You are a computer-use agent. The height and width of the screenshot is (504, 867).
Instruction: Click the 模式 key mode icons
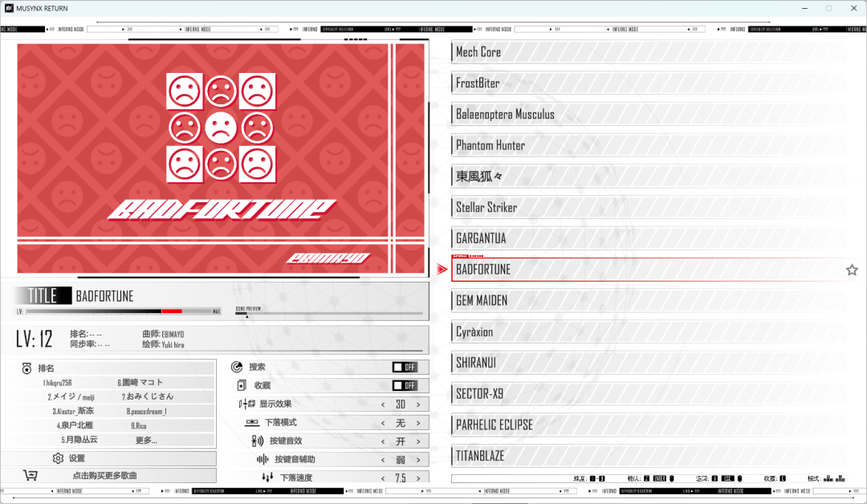834,478
